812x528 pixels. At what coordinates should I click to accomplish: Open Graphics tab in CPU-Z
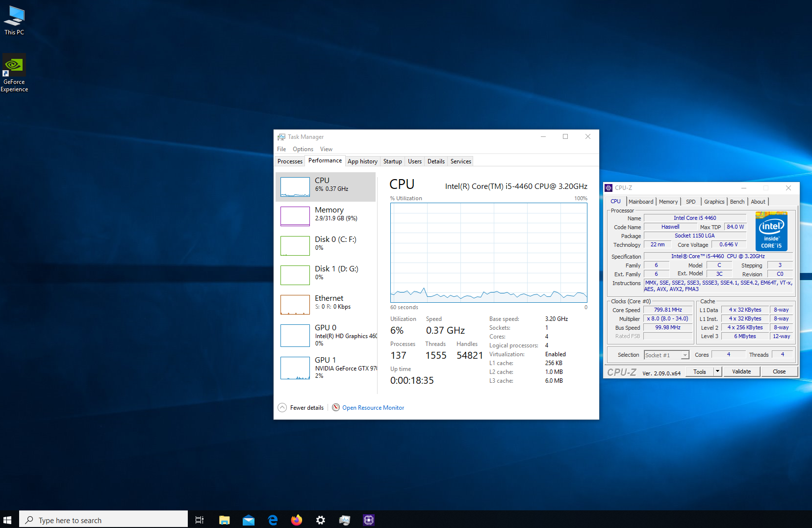click(x=714, y=202)
